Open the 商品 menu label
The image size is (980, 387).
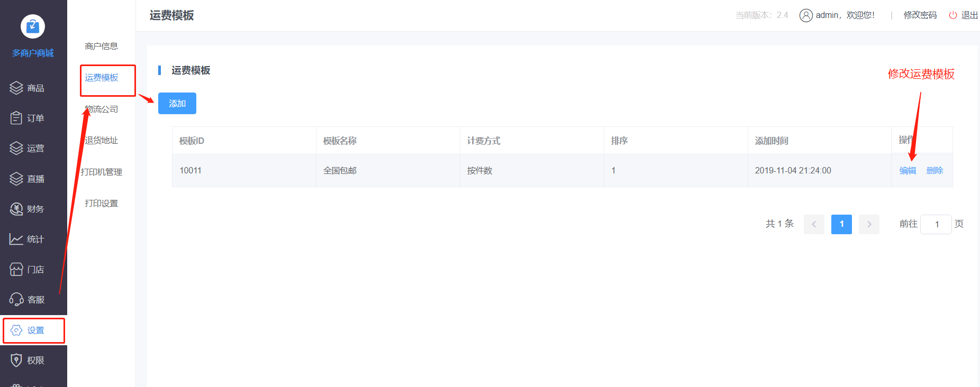click(35, 88)
